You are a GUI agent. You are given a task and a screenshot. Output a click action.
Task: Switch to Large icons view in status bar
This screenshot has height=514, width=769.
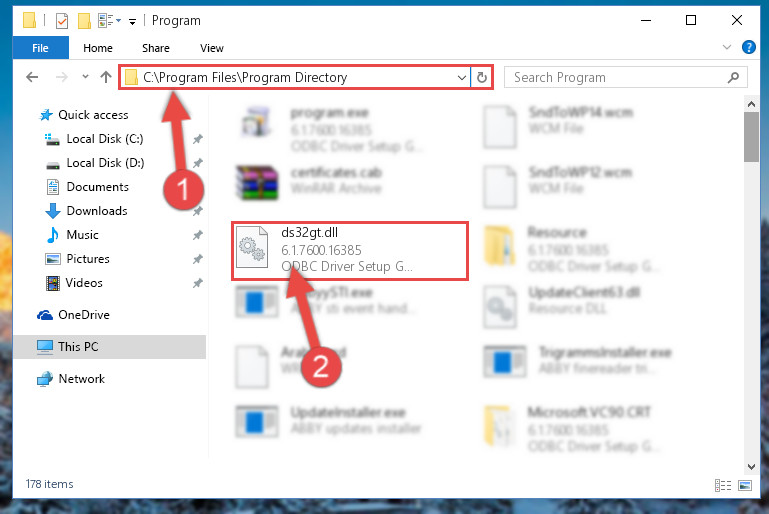point(744,485)
